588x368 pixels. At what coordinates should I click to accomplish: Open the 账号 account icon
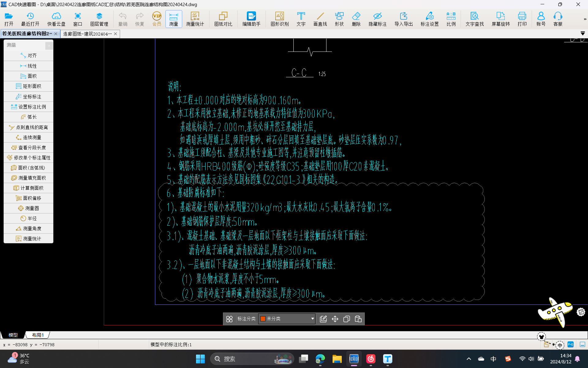(x=541, y=19)
